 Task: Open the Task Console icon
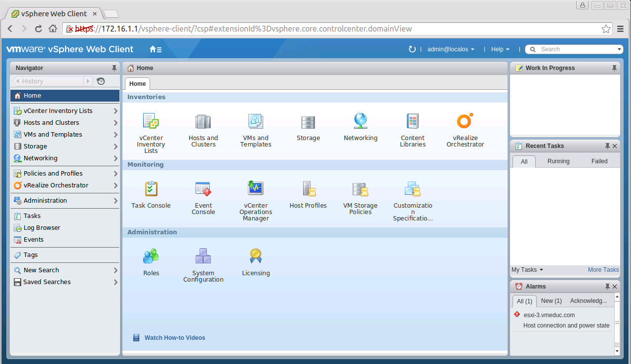click(x=151, y=188)
